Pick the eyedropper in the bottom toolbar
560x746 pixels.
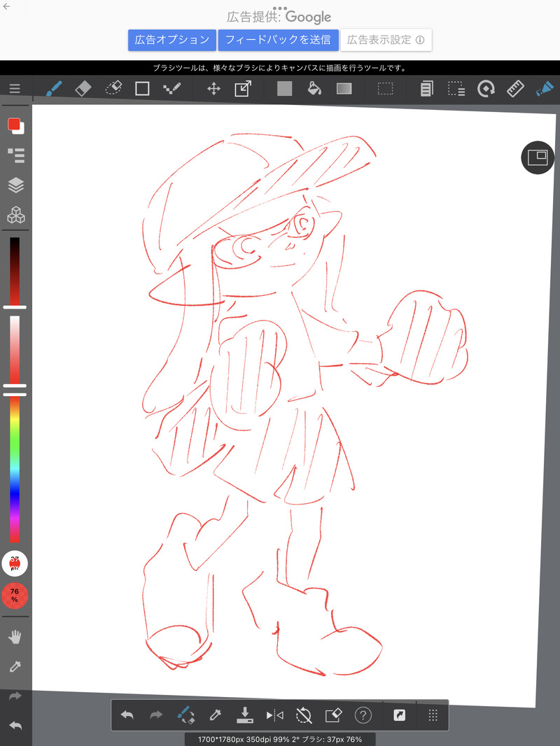pyautogui.click(x=216, y=715)
